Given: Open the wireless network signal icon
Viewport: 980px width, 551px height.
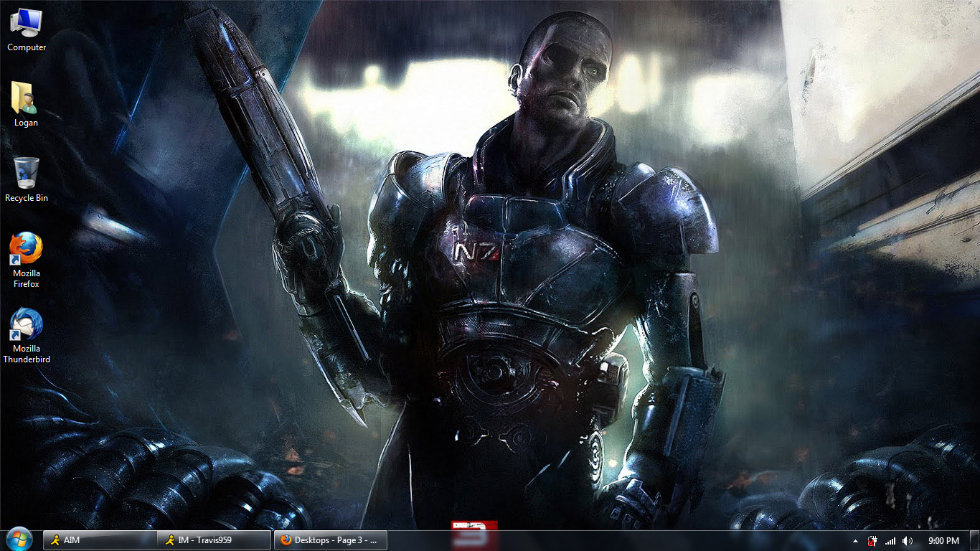Looking at the screenshot, I should pos(890,541).
